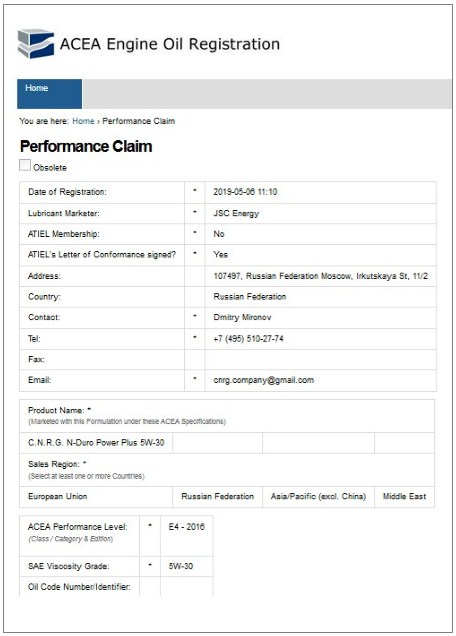Click the Irkutskaya St address field
Image resolution: width=456 pixels, height=636 pixels.
[320, 276]
